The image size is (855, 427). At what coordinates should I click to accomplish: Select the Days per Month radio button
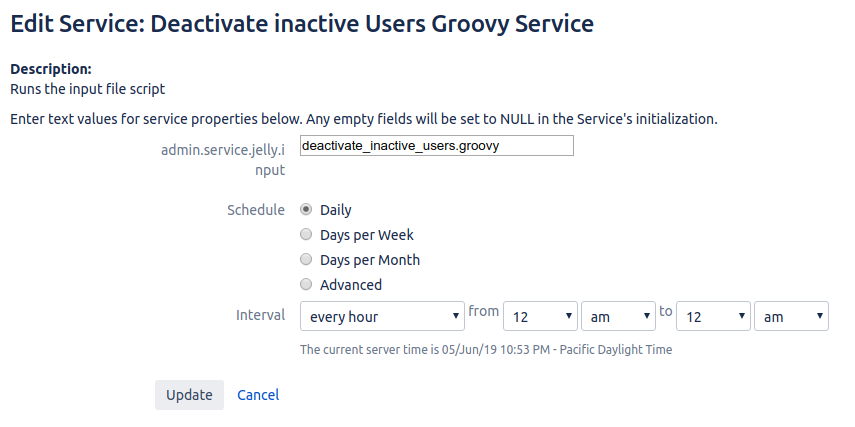pos(307,260)
